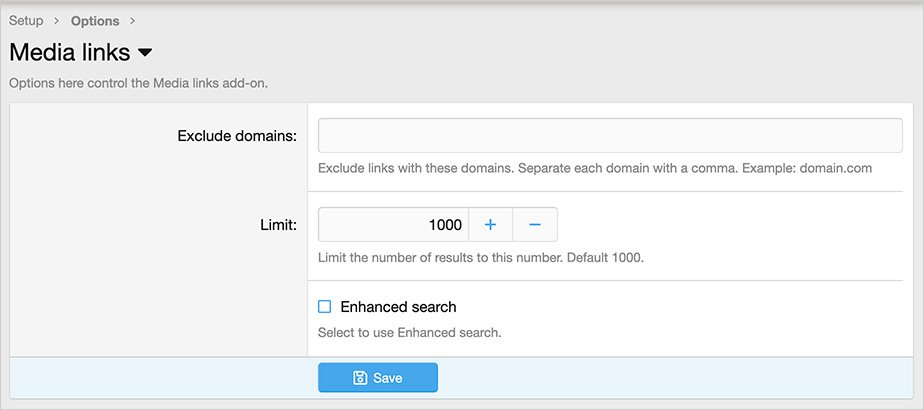The image size is (924, 410).
Task: Click the Media links page title
Action: (x=69, y=52)
